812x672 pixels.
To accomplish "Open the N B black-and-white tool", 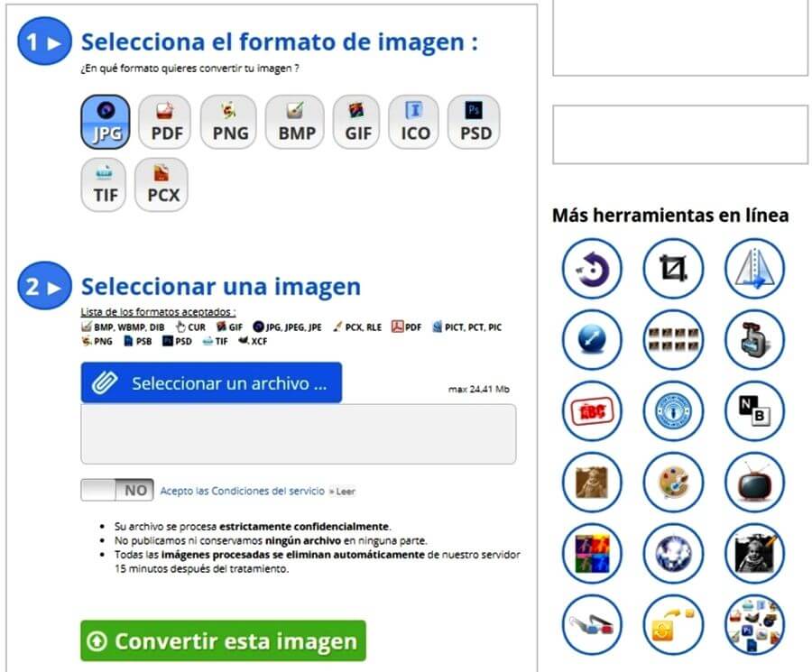I will click(754, 411).
